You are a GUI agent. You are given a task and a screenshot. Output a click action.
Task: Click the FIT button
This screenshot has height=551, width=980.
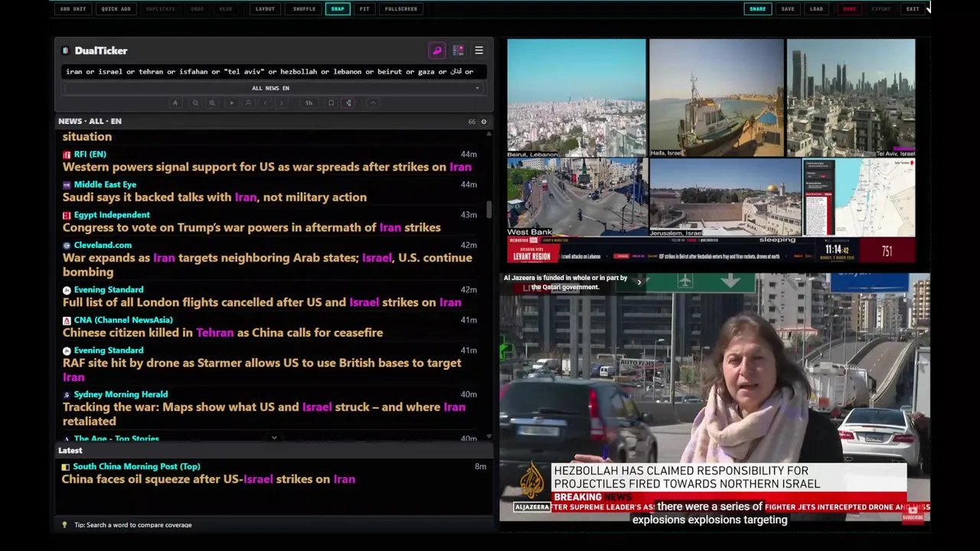coord(364,8)
